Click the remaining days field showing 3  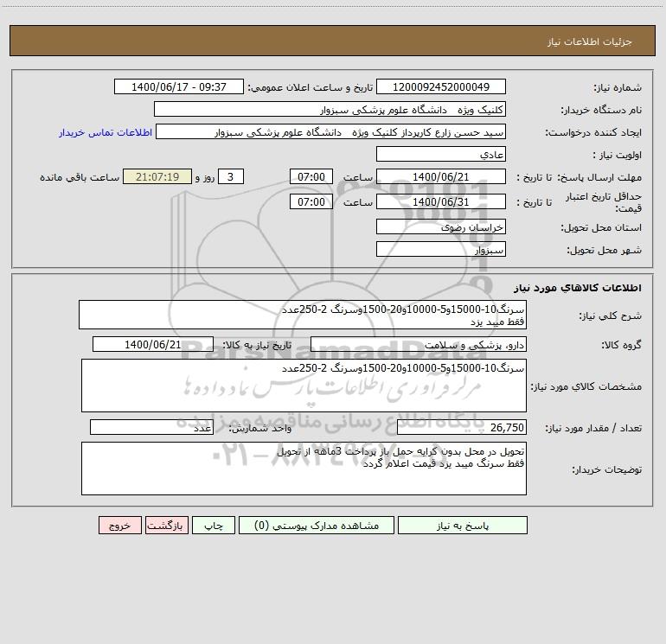click(231, 176)
